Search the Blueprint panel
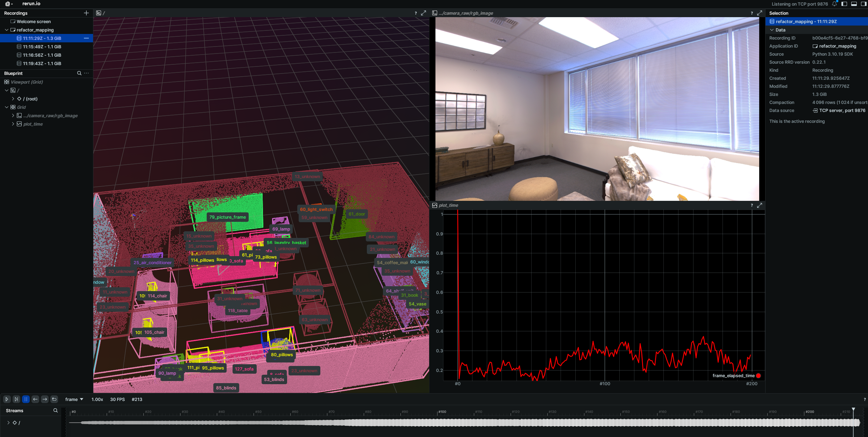 pos(79,73)
